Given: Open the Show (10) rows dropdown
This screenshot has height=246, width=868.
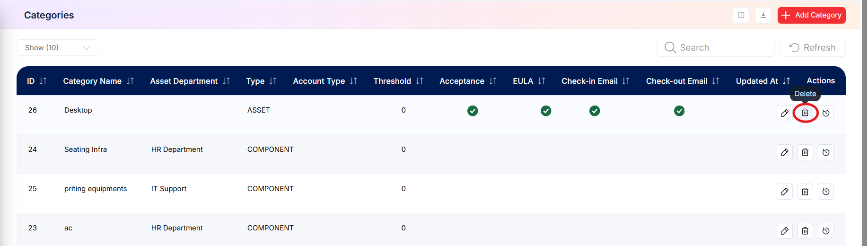Looking at the screenshot, I should point(58,47).
